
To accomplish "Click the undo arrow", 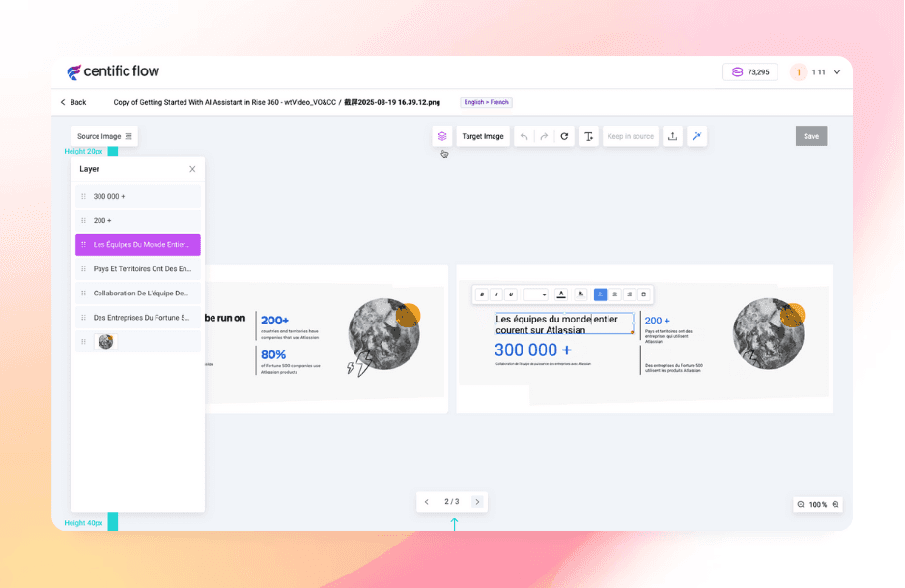I will click(524, 136).
